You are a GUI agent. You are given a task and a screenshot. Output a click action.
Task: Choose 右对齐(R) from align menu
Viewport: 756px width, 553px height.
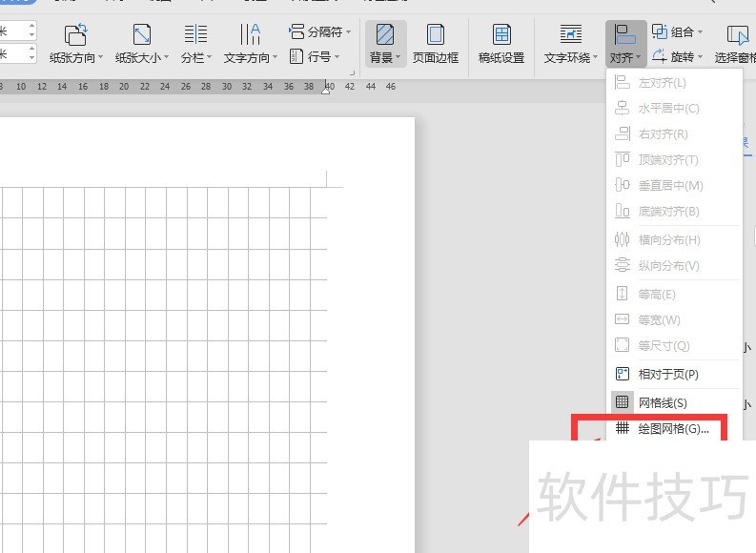click(674, 134)
